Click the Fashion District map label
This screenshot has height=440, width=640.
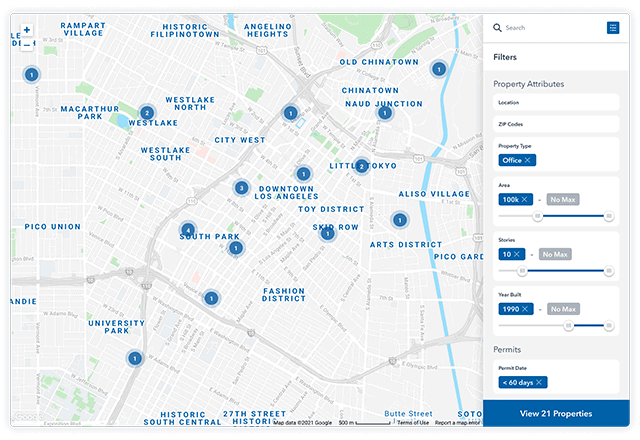pos(284,295)
